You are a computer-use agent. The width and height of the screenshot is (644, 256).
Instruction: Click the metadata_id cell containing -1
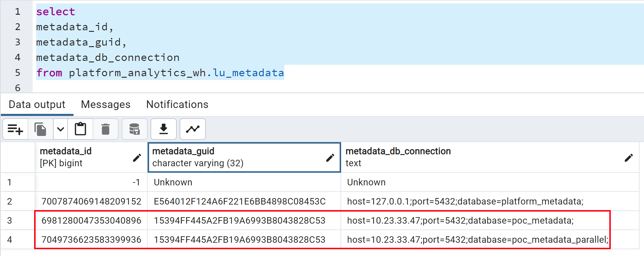tap(91, 182)
